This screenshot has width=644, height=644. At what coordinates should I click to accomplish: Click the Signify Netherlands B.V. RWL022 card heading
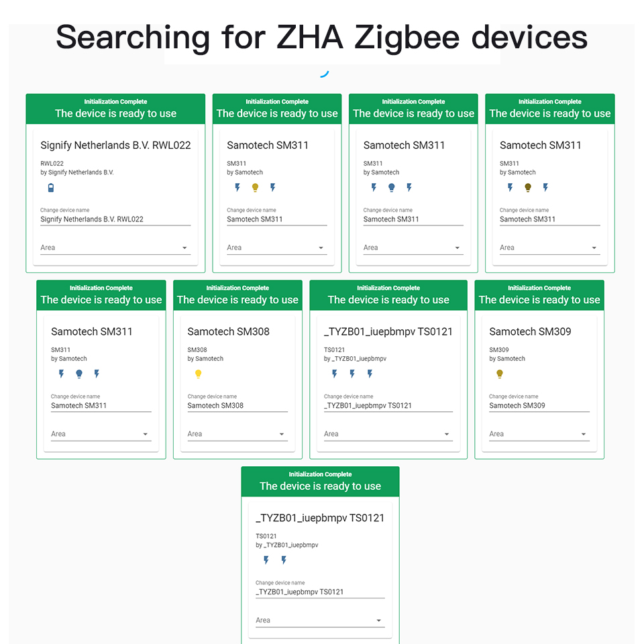point(115,146)
